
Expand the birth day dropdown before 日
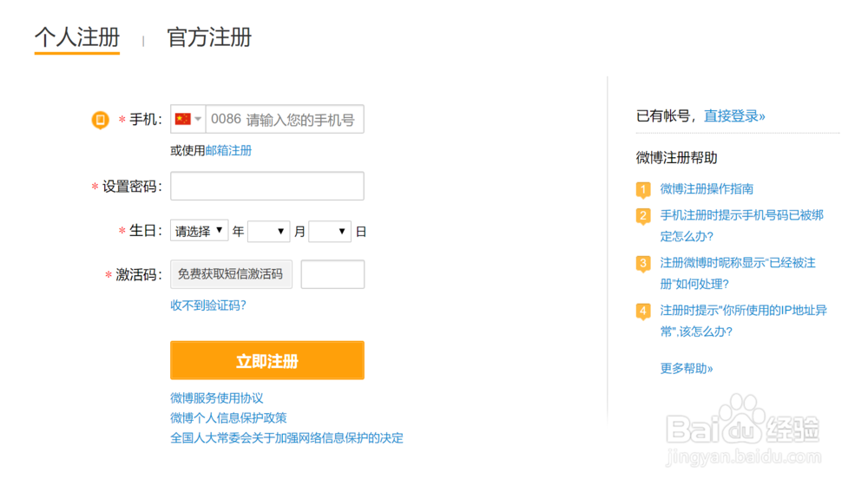[x=330, y=232]
